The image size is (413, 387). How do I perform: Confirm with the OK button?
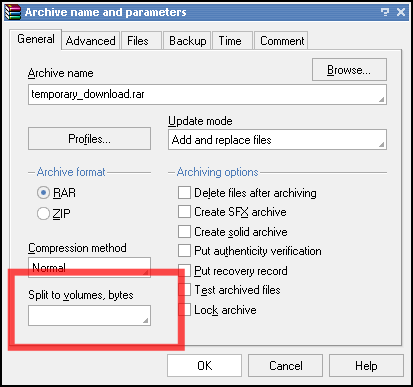point(204,366)
